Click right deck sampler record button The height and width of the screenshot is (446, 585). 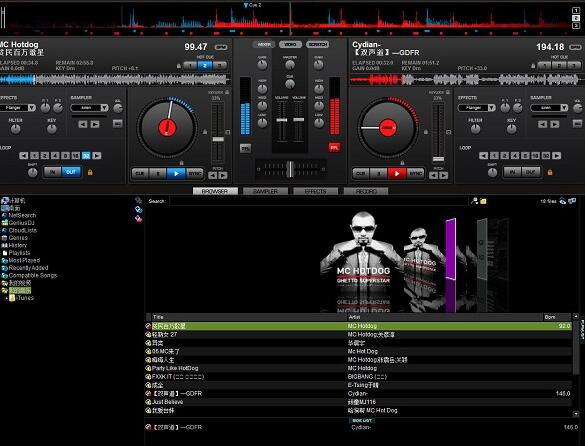[x=578, y=124]
